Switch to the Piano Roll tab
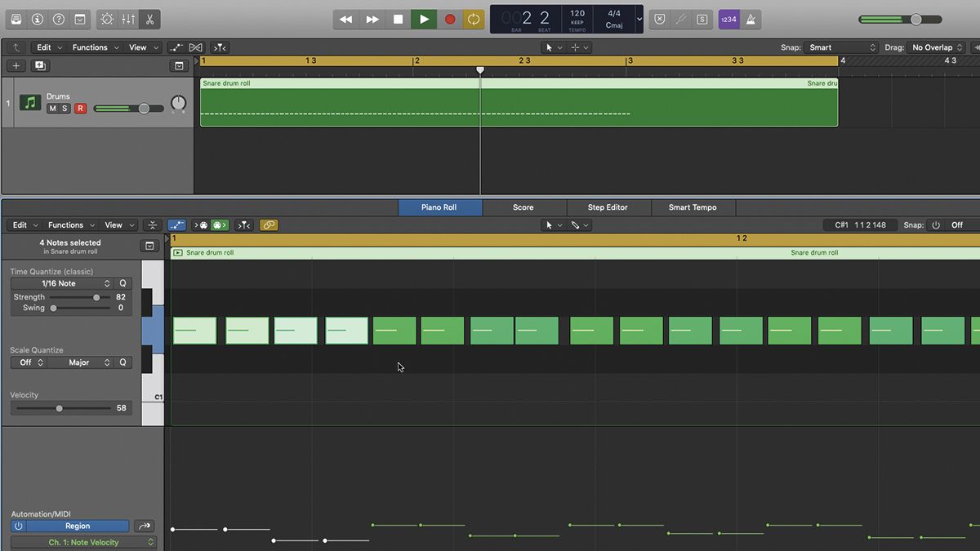 439,207
